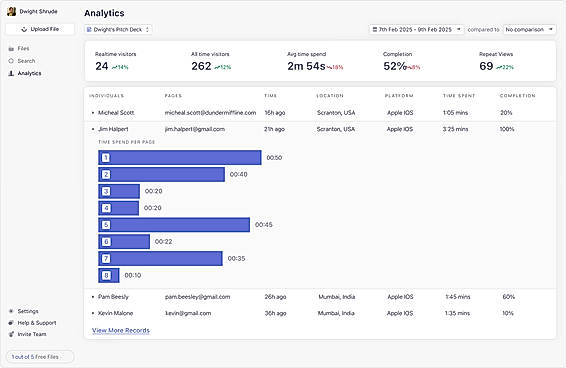Click the Completion column header
The width and height of the screenshot is (566, 368).
pos(517,96)
